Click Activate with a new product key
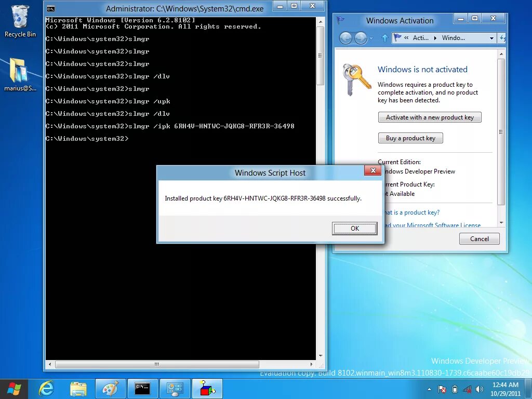This screenshot has width=532, height=399. point(430,117)
